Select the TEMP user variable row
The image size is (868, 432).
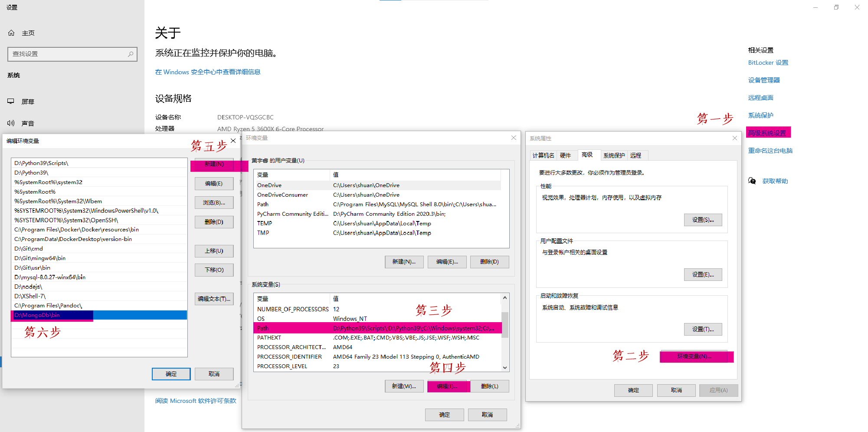pyautogui.click(x=378, y=224)
